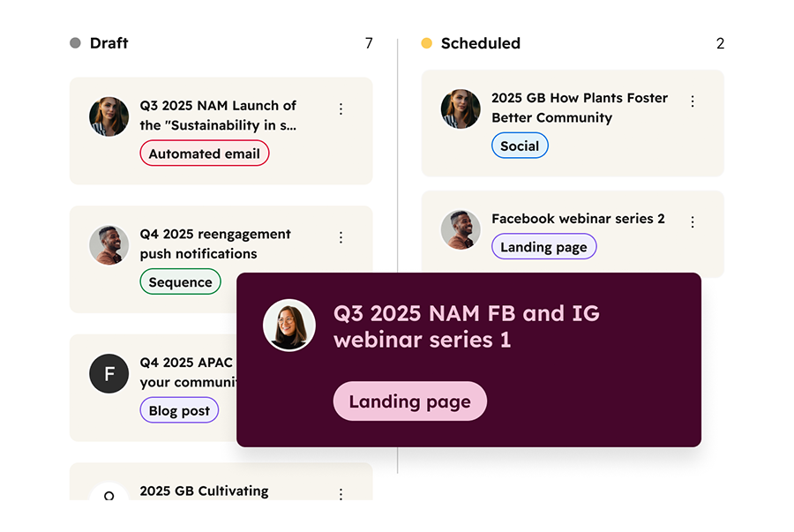Click the Sequence tag on reengagement card

180,281
